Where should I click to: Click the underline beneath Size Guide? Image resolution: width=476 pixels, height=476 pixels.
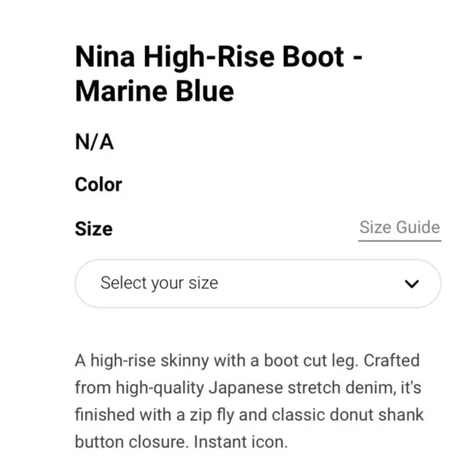(x=400, y=240)
